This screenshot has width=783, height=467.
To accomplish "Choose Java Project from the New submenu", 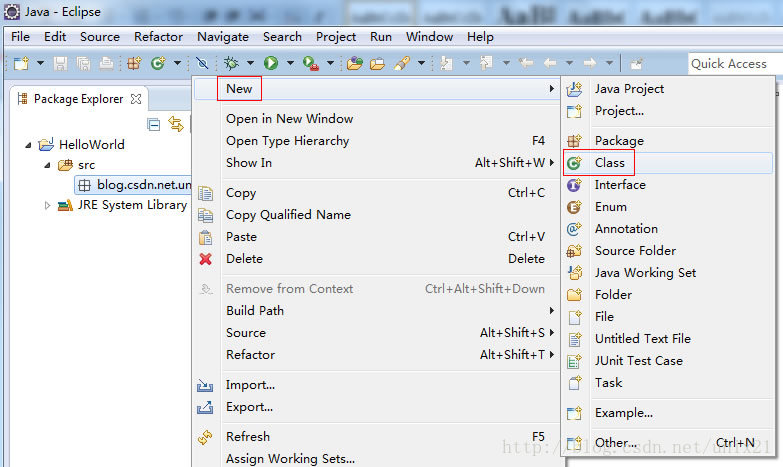I will tap(668, 89).
